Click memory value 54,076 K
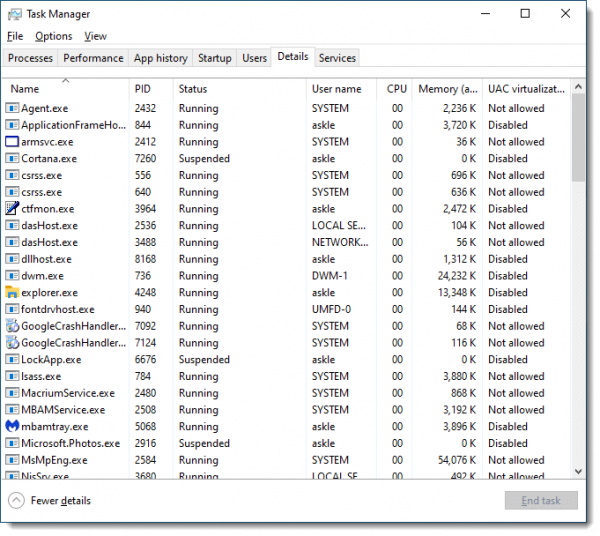600x536 pixels. point(457,460)
